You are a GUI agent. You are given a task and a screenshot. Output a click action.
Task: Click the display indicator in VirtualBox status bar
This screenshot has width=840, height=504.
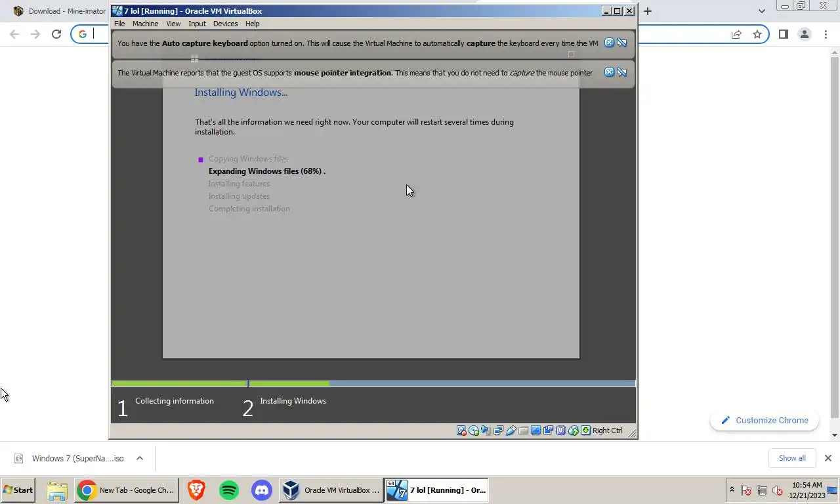pyautogui.click(x=536, y=430)
